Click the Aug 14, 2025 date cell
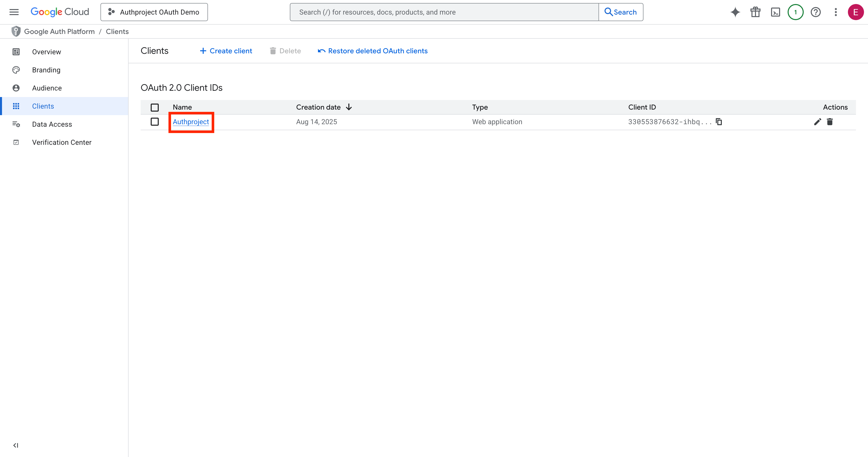The image size is (868, 457). click(x=316, y=122)
